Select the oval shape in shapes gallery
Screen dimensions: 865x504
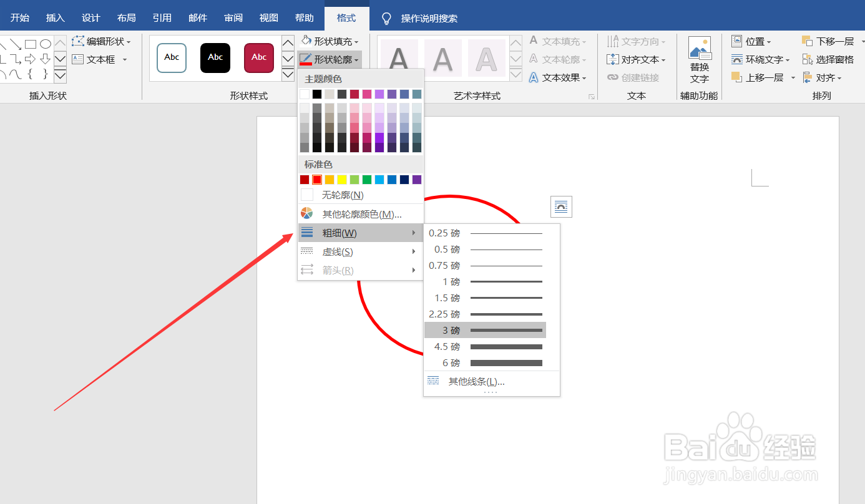pos(46,44)
